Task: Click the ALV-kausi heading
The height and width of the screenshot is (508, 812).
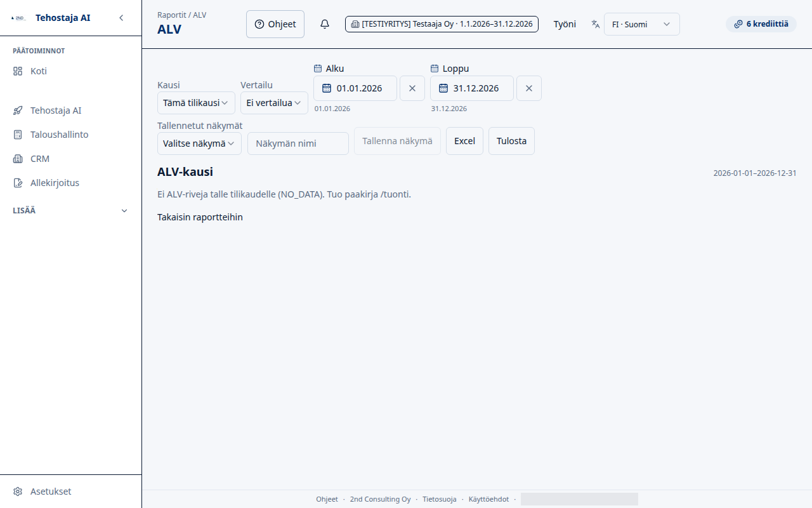Action: point(185,172)
